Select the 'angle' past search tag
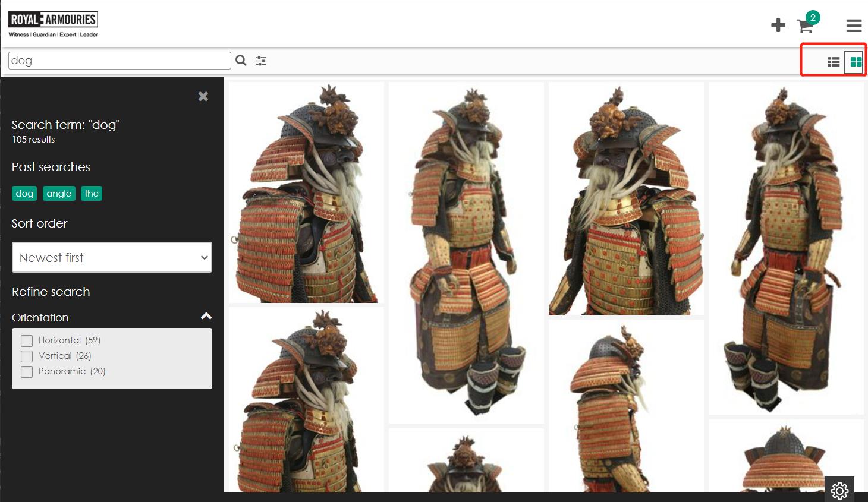868x502 pixels. click(59, 194)
